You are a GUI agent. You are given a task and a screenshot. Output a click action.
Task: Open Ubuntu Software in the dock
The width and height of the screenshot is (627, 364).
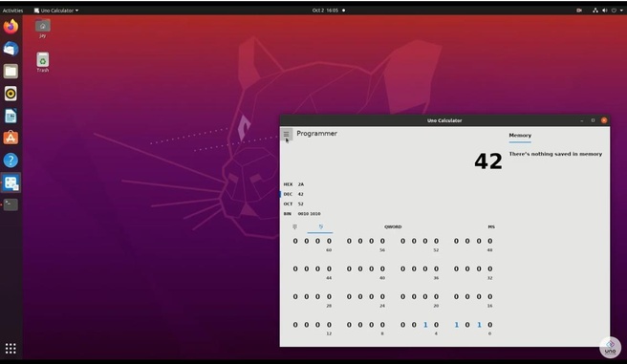click(x=11, y=139)
